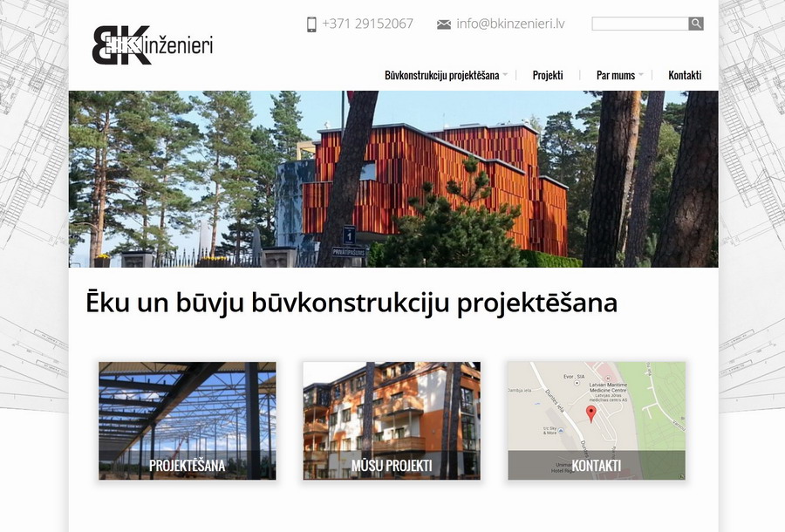
Task: Click the red map pin marker
Action: click(591, 414)
